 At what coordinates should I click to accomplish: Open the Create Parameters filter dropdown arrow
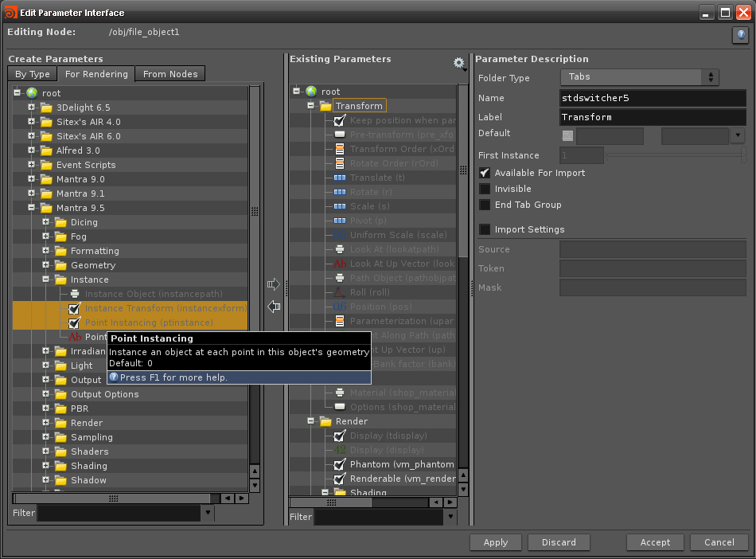208,512
